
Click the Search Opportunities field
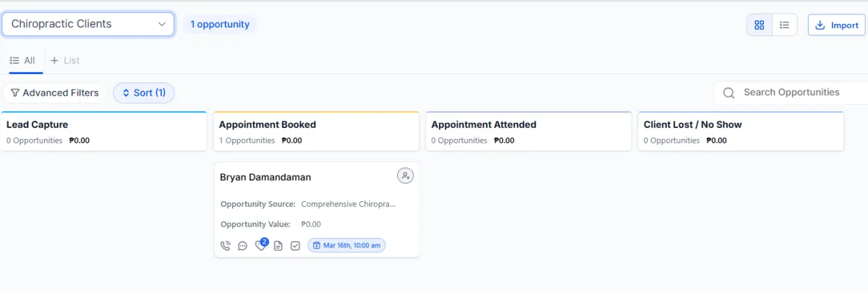point(796,93)
